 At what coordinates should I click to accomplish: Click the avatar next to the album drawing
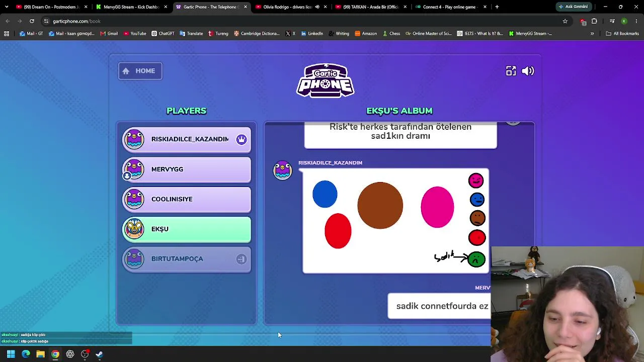coord(282,170)
